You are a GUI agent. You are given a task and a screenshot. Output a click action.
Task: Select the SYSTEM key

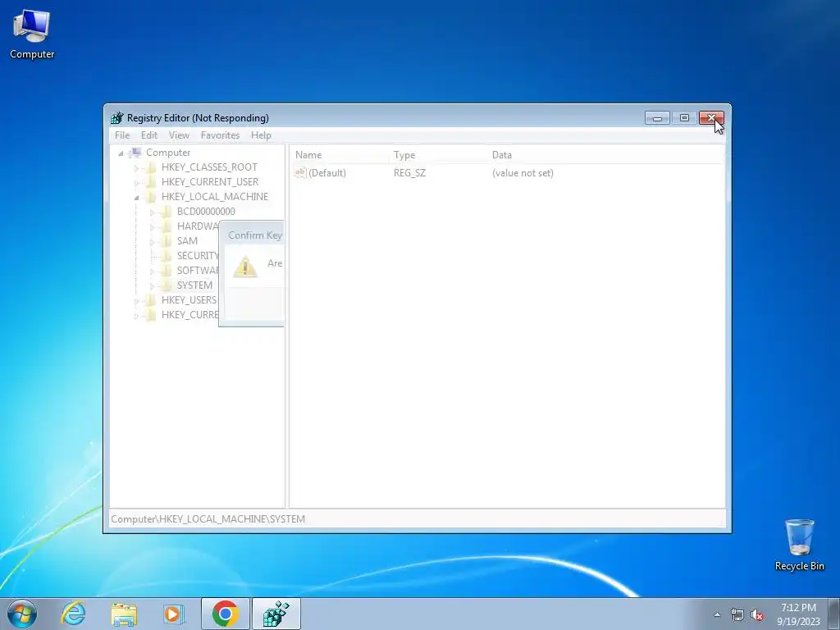coord(194,285)
